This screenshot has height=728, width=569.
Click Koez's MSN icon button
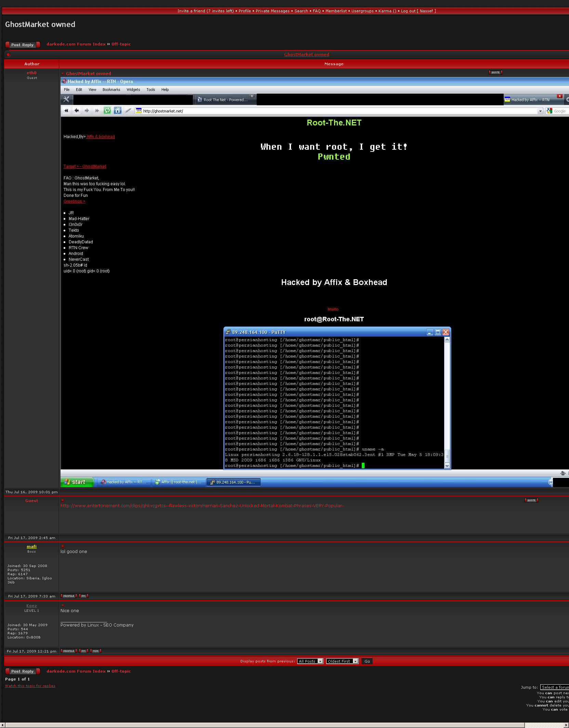(96, 651)
